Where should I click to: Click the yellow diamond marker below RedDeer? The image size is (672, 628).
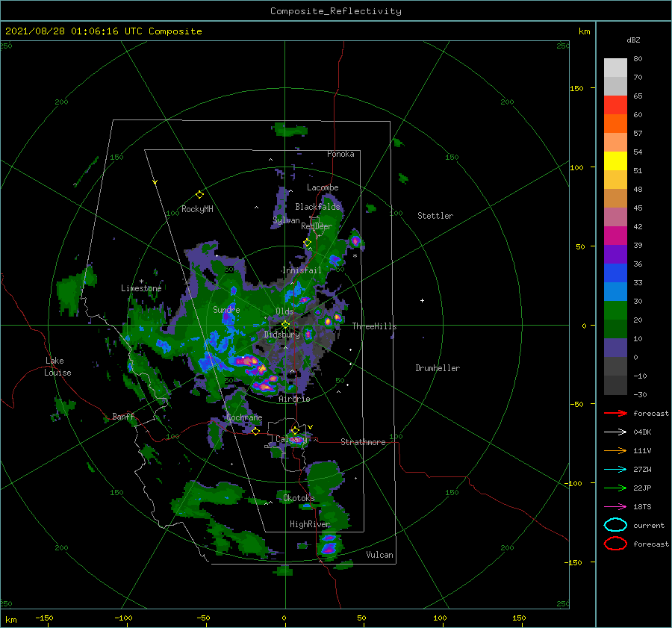(308, 243)
